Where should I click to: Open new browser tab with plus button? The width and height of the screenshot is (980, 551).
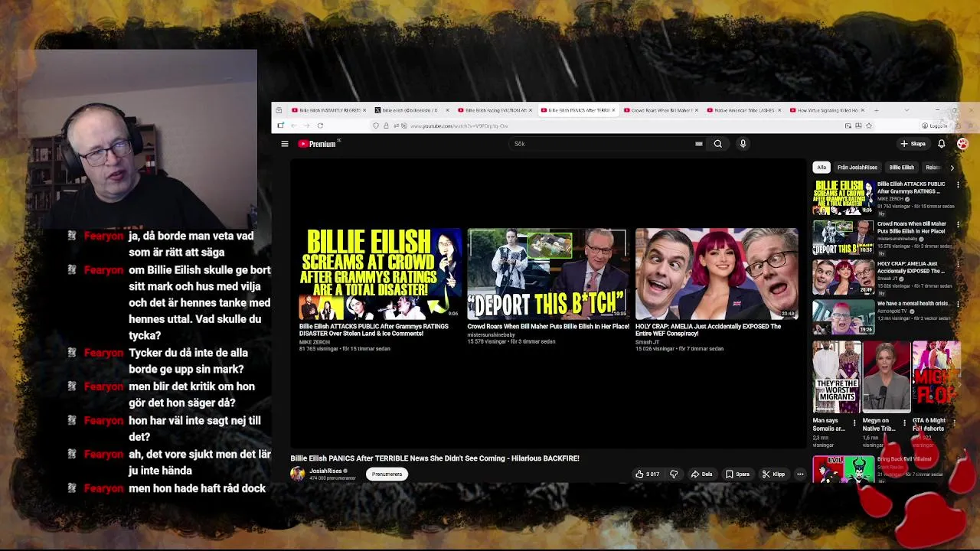pos(876,110)
